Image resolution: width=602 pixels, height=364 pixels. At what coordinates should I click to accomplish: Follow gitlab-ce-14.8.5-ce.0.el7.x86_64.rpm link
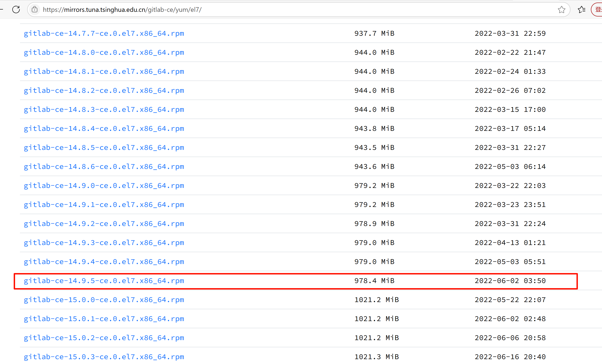pos(104,148)
